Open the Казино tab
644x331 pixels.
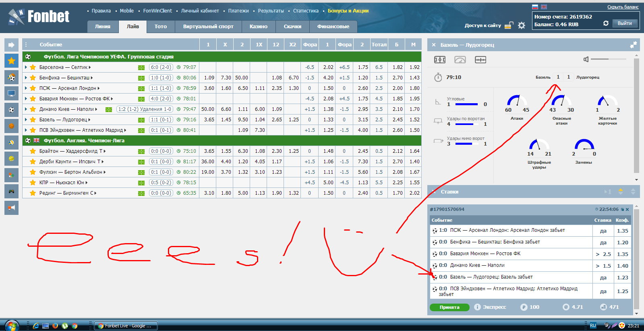[259, 27]
